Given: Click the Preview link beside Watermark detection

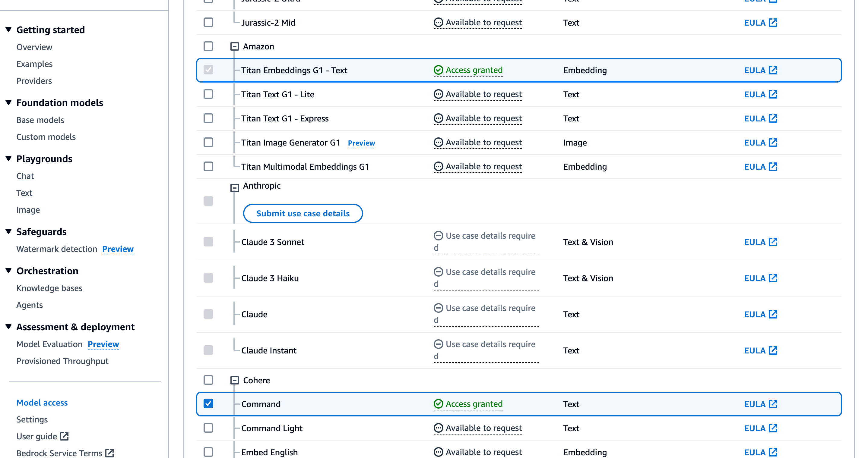Looking at the screenshot, I should tap(118, 249).
